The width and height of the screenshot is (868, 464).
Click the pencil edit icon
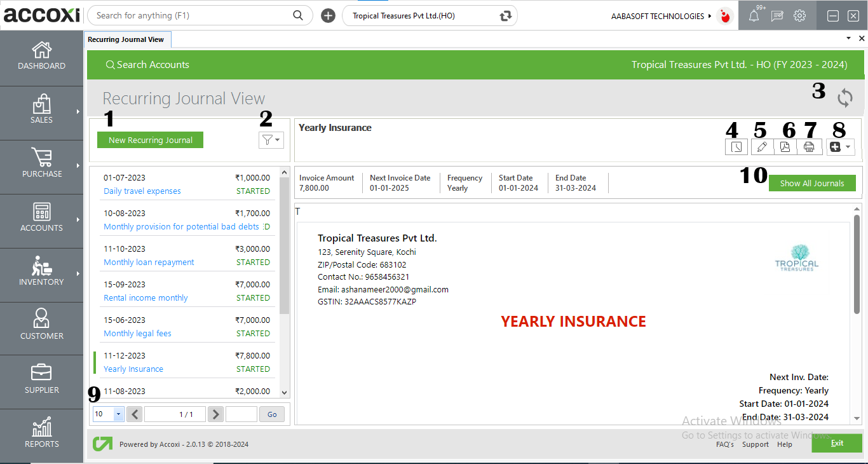point(762,147)
